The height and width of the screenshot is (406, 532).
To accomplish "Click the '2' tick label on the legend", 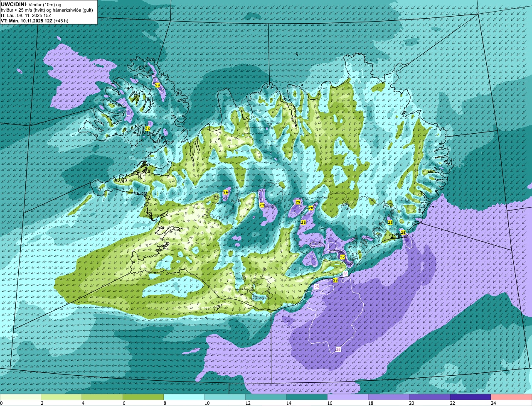I will 42,403.
